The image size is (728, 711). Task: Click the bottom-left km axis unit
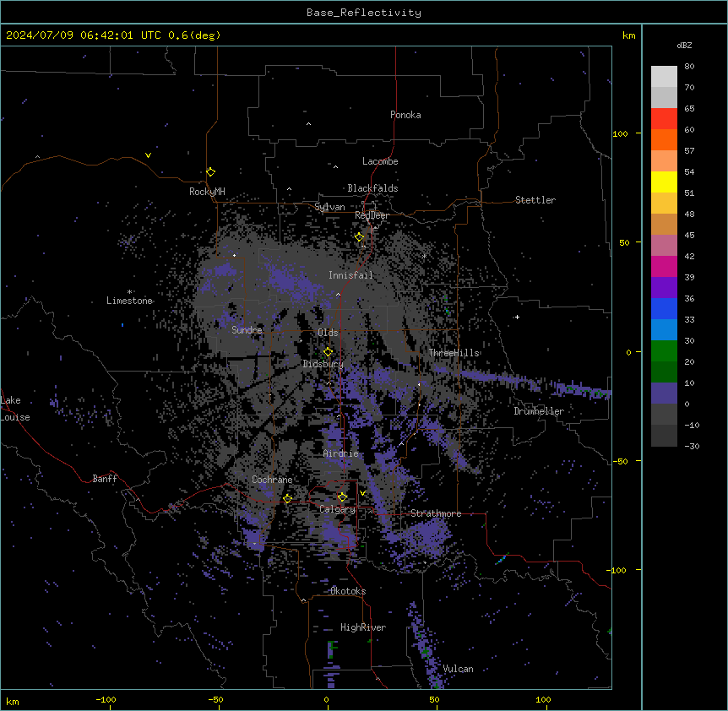(12, 701)
